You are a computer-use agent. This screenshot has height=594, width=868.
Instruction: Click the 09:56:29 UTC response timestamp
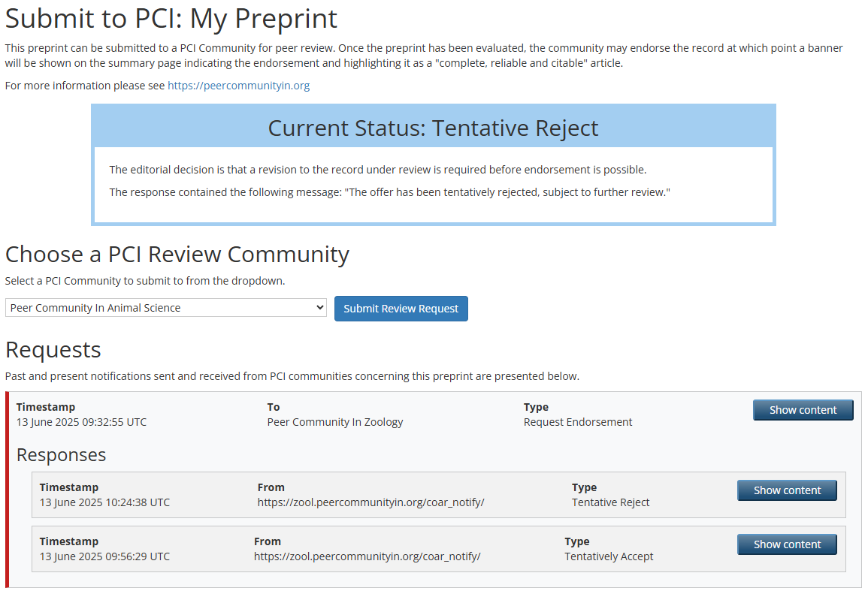click(104, 556)
